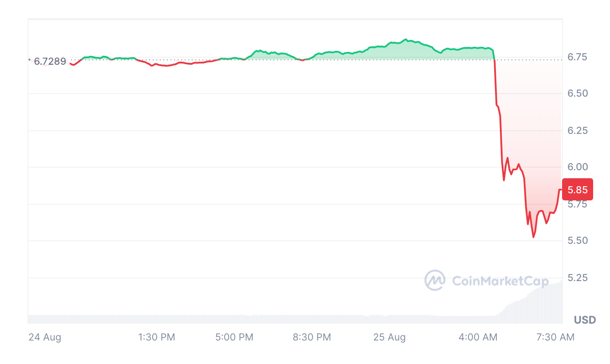The width and height of the screenshot is (610, 364).
Task: Click the 4:00 AM time label
Action: [478, 337]
